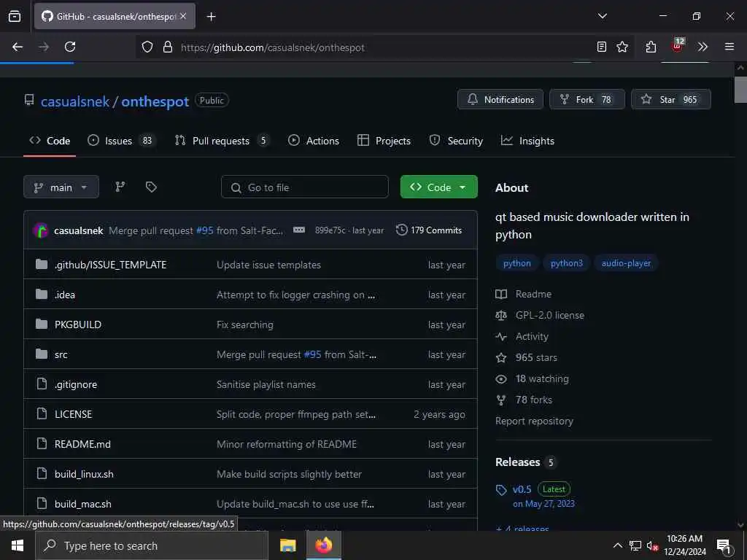Viewport: 747px width, 560px height.
Task: Click Report repository link
Action: 534,421
